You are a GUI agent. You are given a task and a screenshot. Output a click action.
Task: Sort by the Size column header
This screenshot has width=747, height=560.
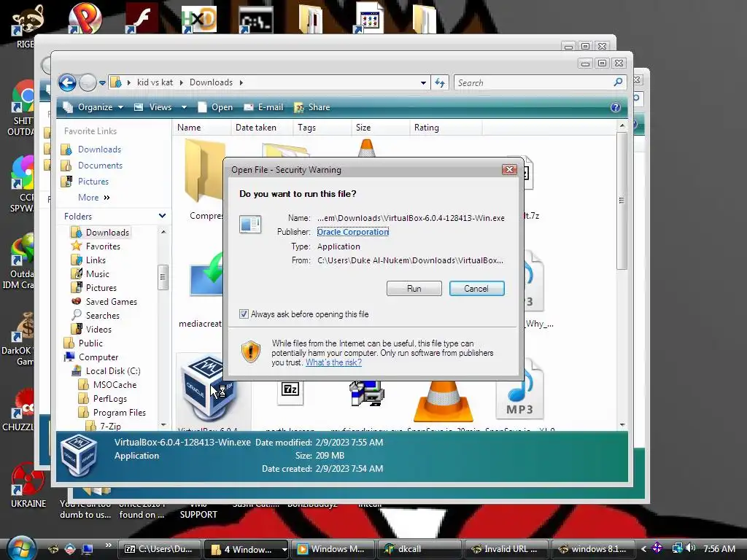[x=380, y=128]
